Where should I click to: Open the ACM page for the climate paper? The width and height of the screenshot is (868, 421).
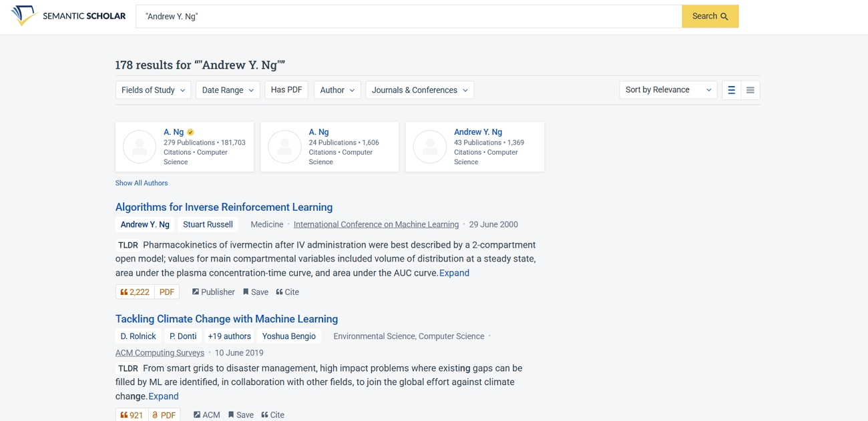pos(206,414)
